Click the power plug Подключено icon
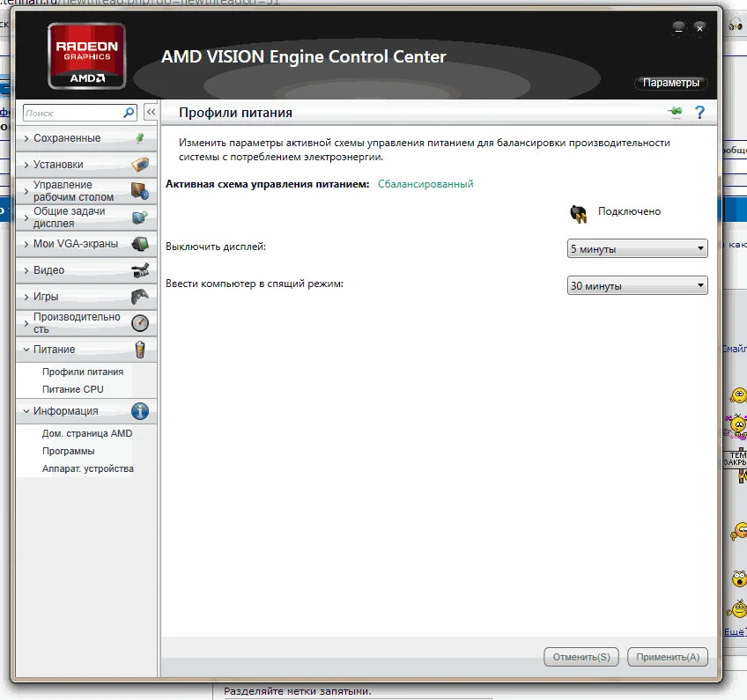 point(579,214)
